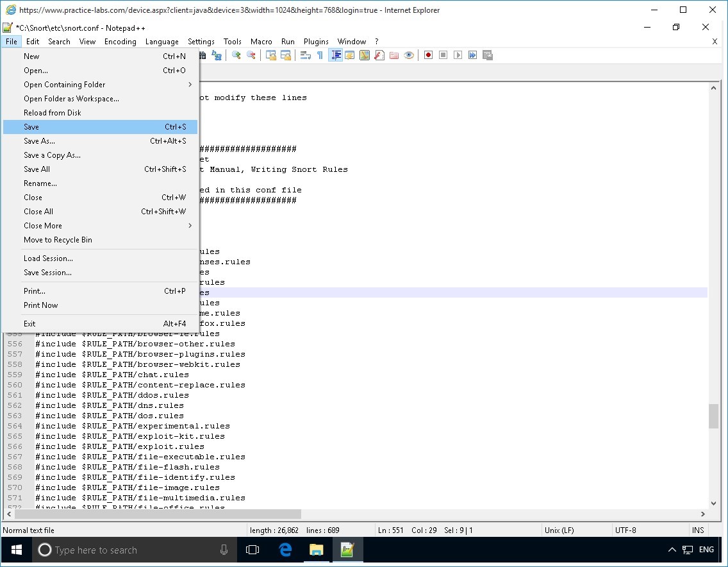This screenshot has height=567, width=728.
Task: Start macro recording with red record icon
Action: coord(428,56)
